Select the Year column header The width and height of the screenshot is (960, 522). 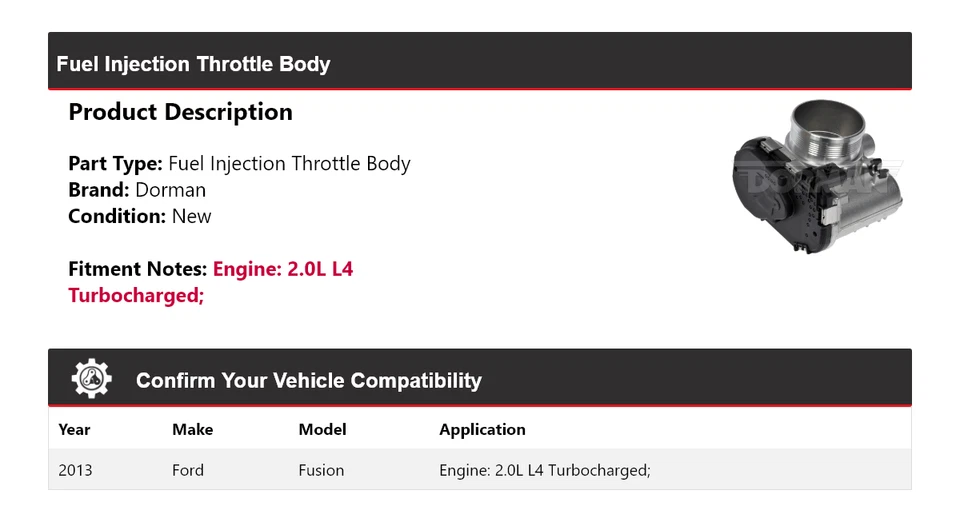(x=74, y=429)
